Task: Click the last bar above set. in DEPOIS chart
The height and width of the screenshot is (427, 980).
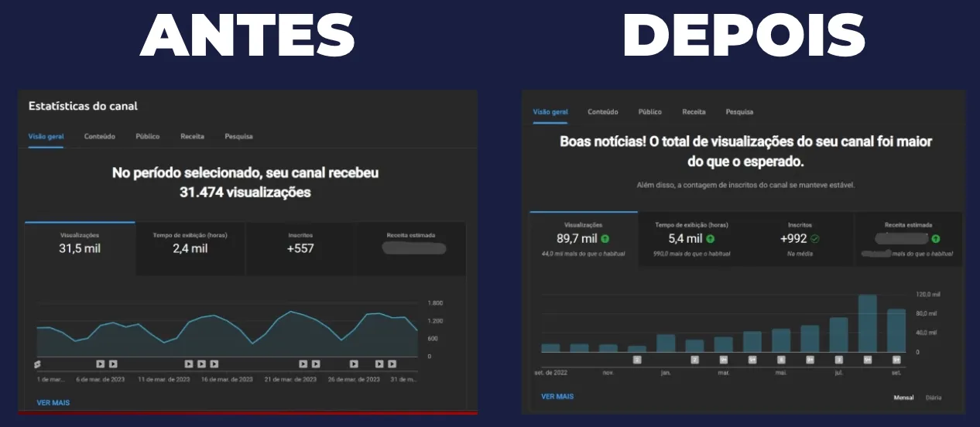Action: 896,331
